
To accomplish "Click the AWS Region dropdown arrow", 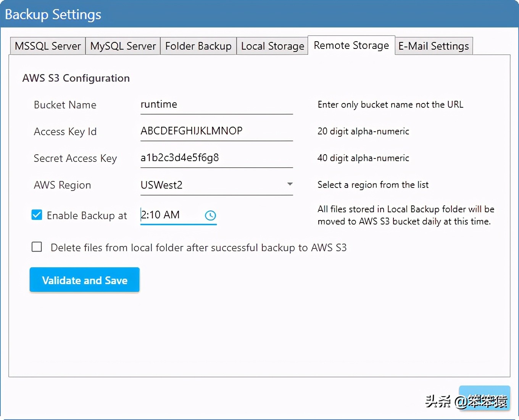I will point(290,184).
